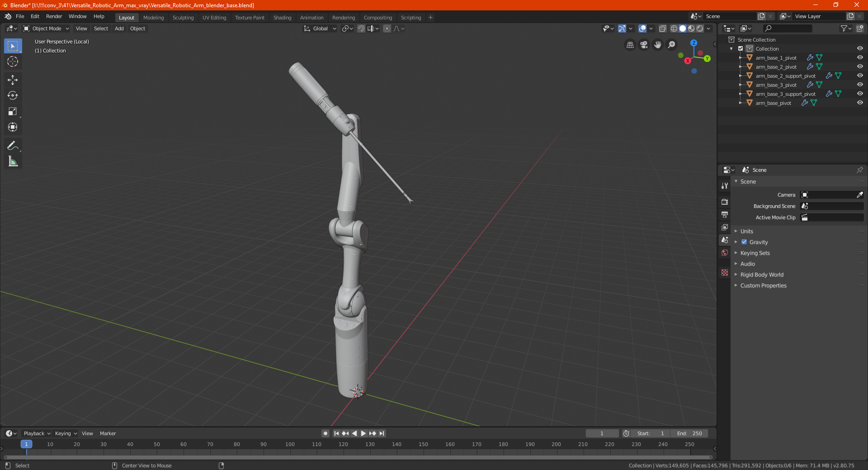Click the auto keying record button
This screenshot has height=470, width=868.
point(325,433)
